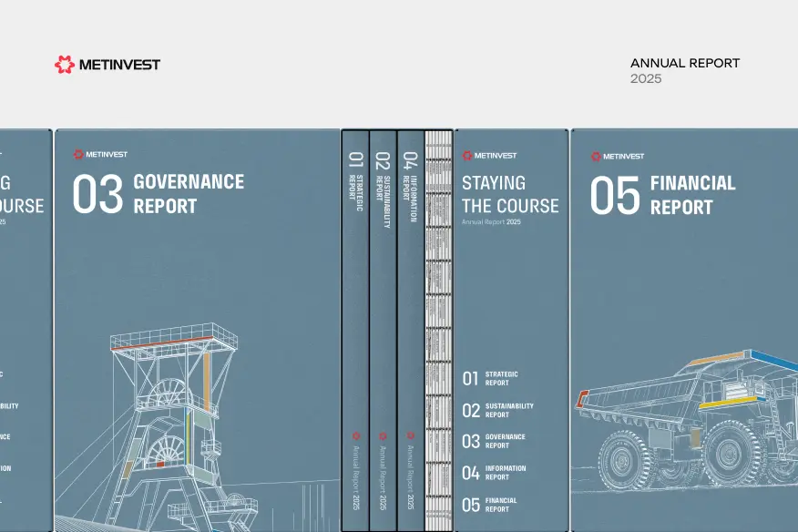
Task: Click red logo on 02 spine bottom
Action: point(383,435)
